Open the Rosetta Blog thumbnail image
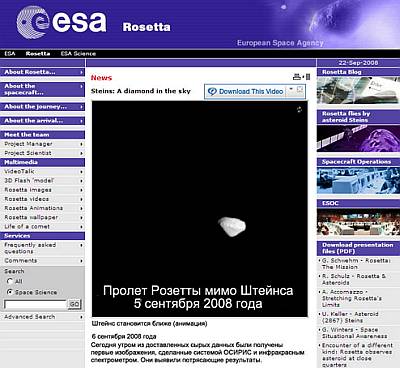The width and height of the screenshot is (400, 368). tap(358, 90)
